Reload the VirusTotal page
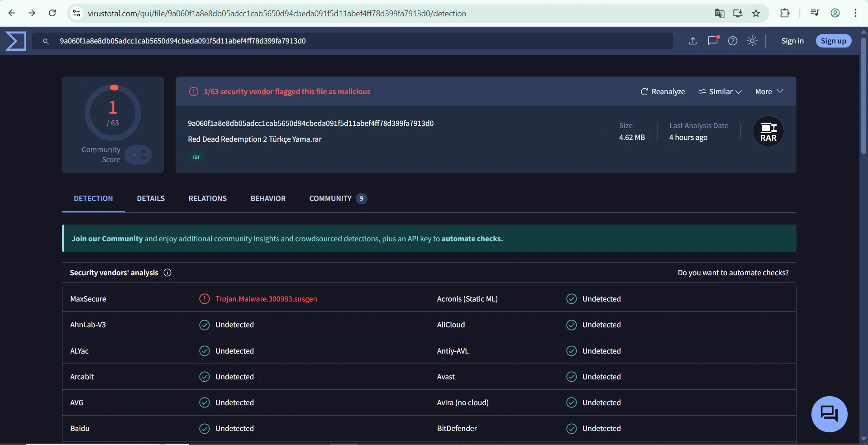Screen dimensions: 868x445 52,13
